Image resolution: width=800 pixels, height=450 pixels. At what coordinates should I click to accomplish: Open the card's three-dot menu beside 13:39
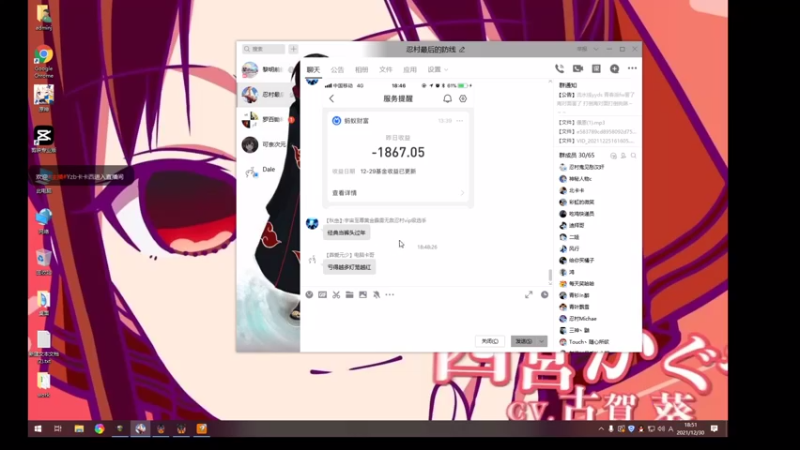tap(460, 121)
